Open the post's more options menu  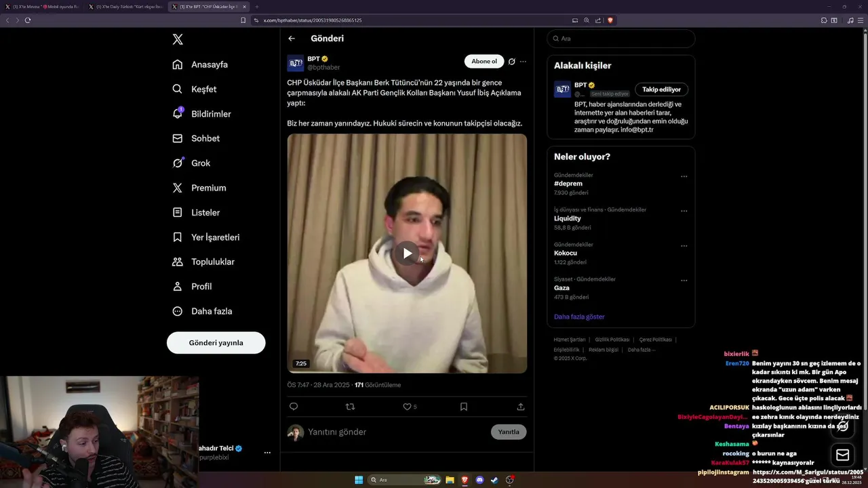[523, 62]
